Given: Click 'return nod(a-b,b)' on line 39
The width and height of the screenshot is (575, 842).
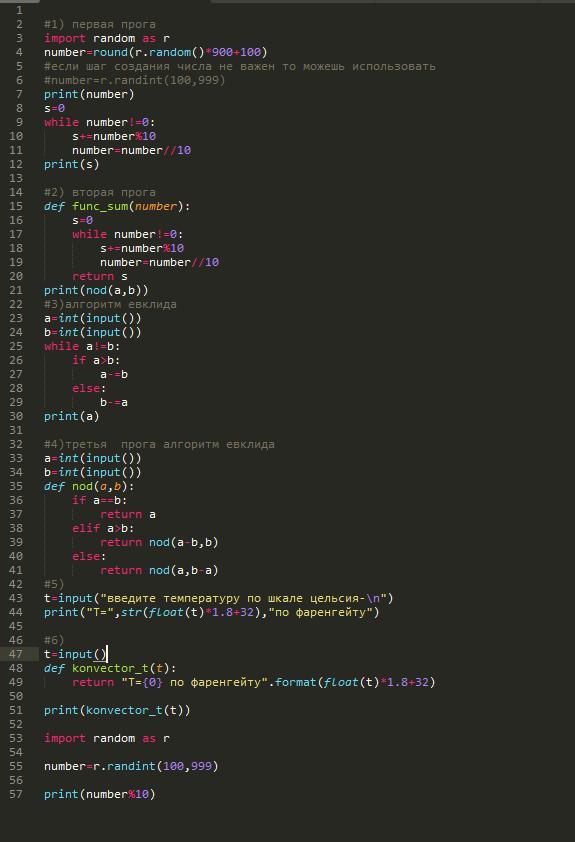Looking at the screenshot, I should 159,542.
